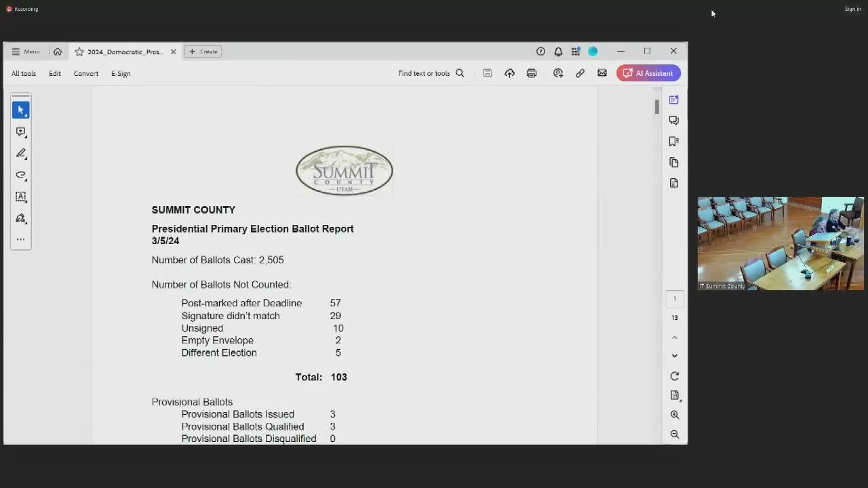Open the AI Assistant
The image size is (868, 488).
coord(648,73)
